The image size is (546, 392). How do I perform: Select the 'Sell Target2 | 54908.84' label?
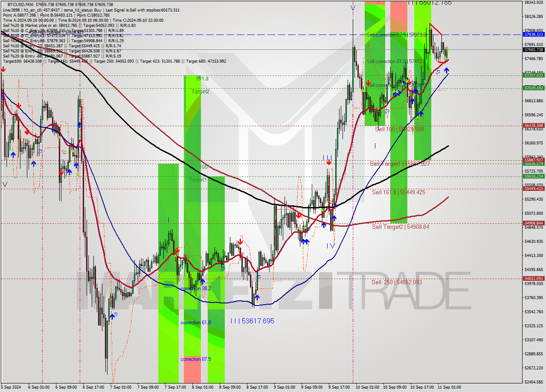tap(401, 227)
